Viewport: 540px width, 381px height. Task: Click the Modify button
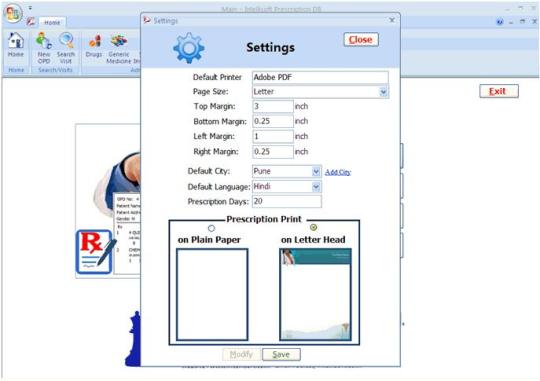click(x=242, y=354)
